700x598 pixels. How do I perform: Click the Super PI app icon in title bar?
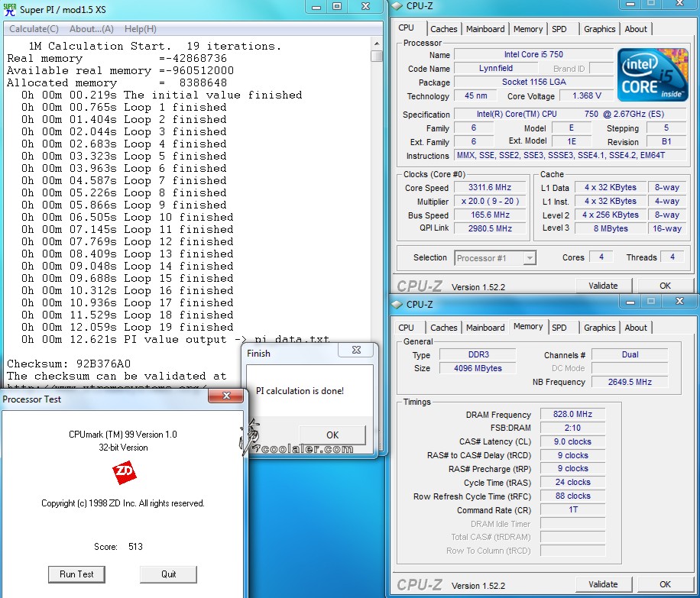[x=9, y=9]
